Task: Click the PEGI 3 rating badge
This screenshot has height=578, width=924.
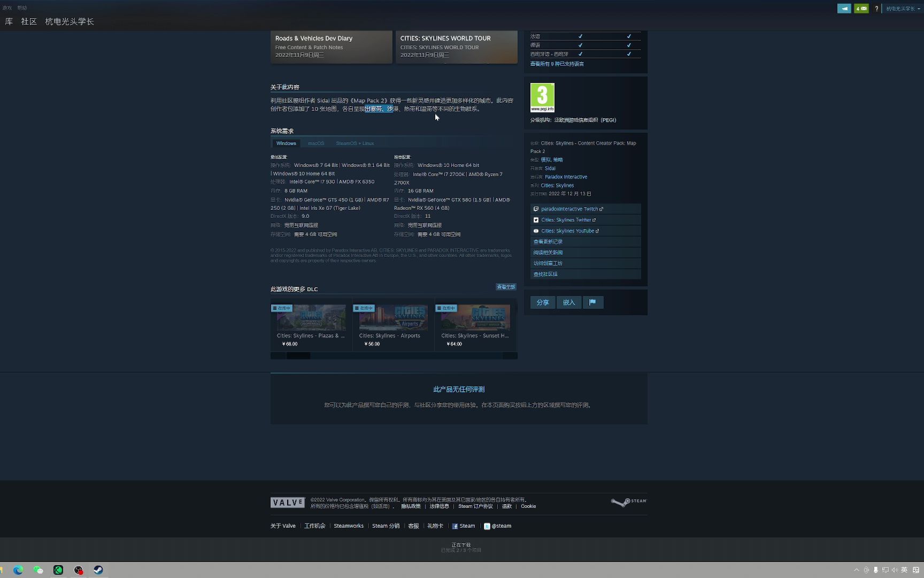Action: [542, 97]
